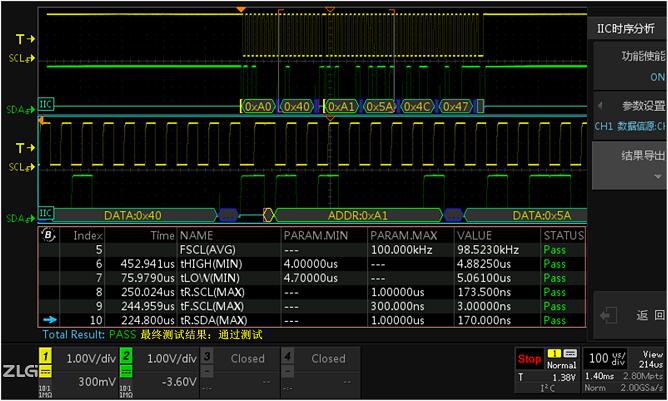Click the upper IIC decode label tag
The height and width of the screenshot is (401, 668).
click(46, 105)
